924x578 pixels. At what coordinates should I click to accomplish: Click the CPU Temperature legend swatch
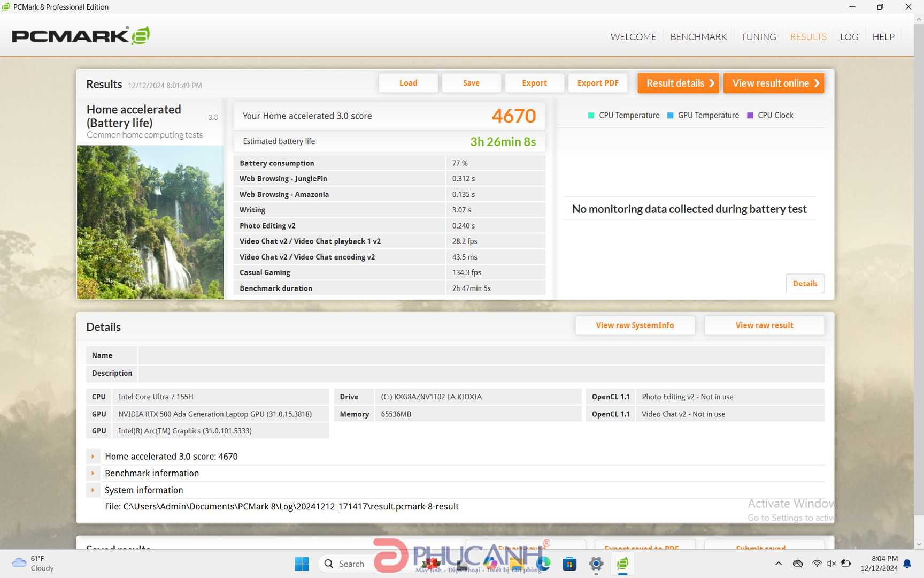click(591, 116)
